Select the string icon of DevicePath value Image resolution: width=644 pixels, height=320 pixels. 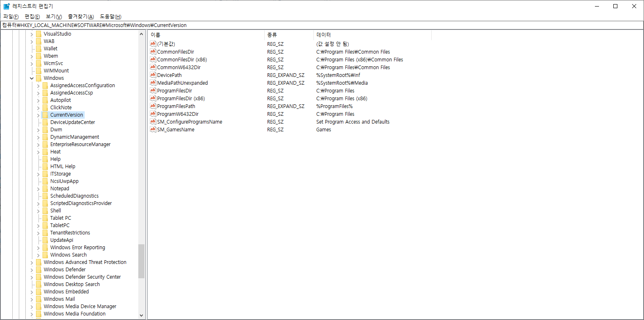(153, 75)
